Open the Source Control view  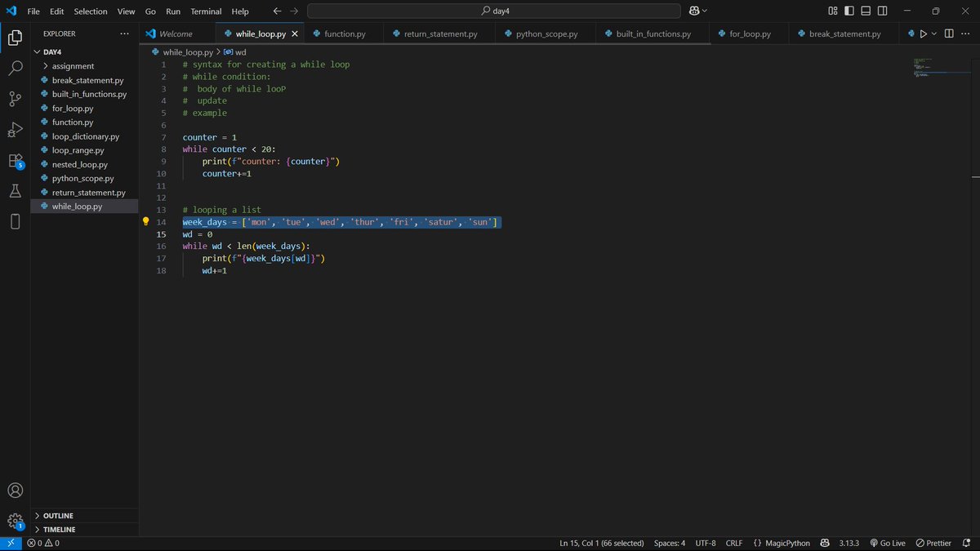click(15, 98)
